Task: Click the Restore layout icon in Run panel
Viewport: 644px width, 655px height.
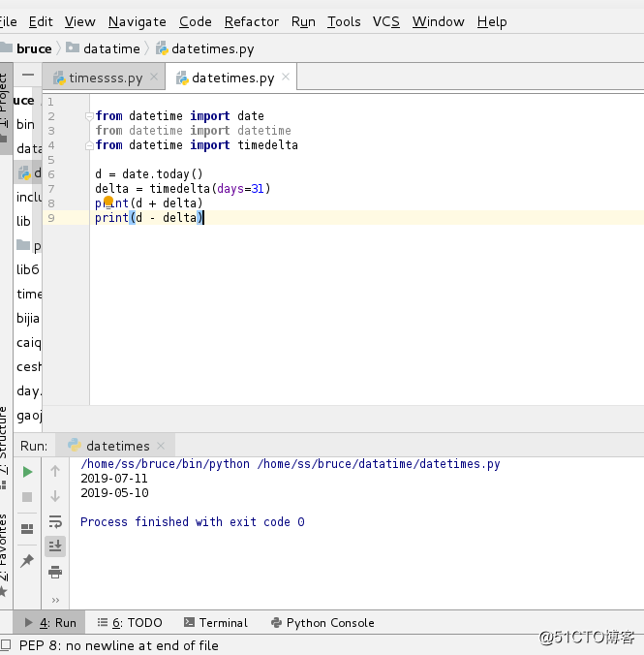Action: tap(27, 529)
